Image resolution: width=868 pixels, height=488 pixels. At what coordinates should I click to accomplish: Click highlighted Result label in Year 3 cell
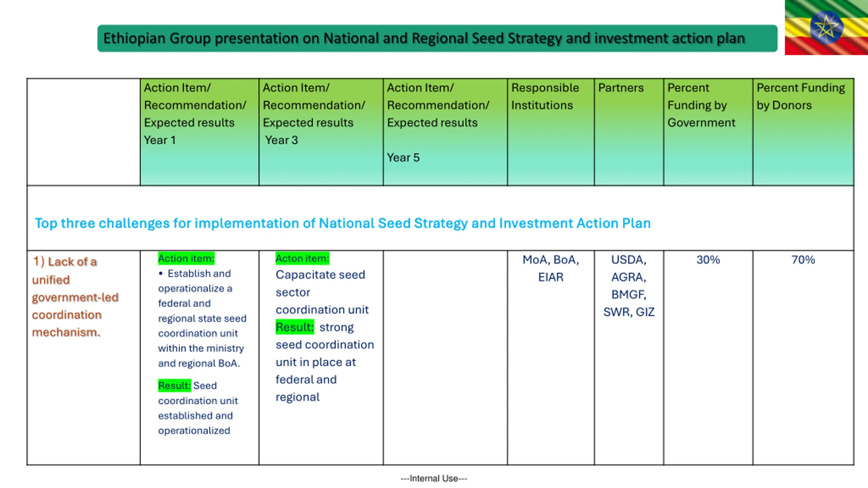tap(294, 327)
